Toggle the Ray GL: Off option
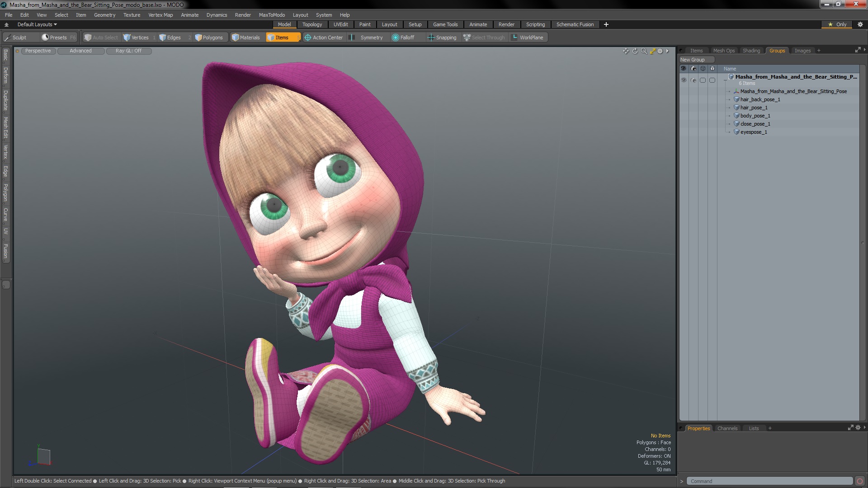The image size is (868, 488). (128, 51)
